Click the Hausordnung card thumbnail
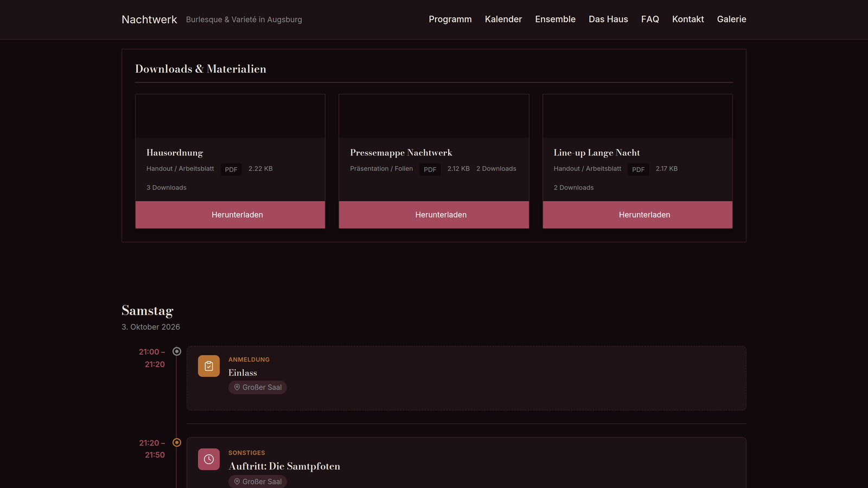The height and width of the screenshot is (488, 868). pos(230,116)
